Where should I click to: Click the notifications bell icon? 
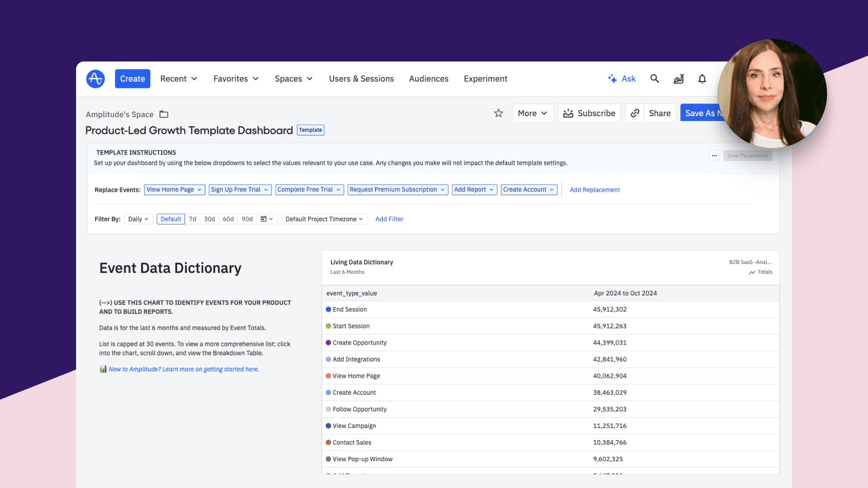click(x=702, y=79)
